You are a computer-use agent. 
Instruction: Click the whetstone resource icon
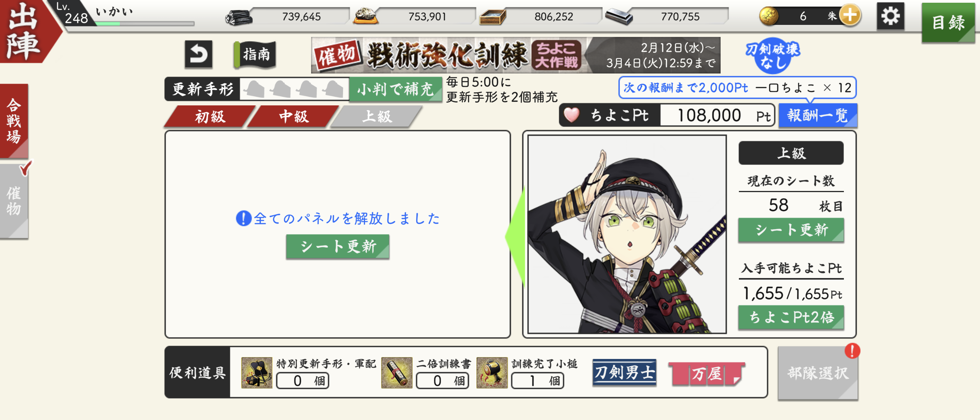tap(366, 16)
